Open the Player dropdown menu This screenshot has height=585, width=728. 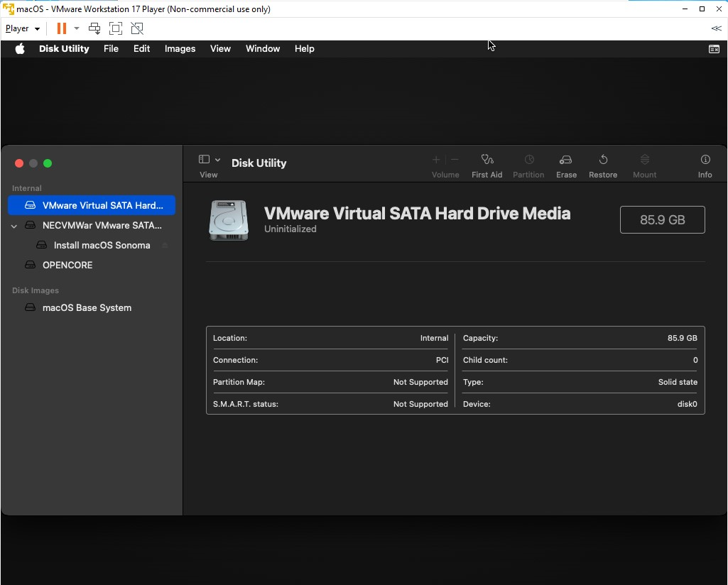pos(22,28)
